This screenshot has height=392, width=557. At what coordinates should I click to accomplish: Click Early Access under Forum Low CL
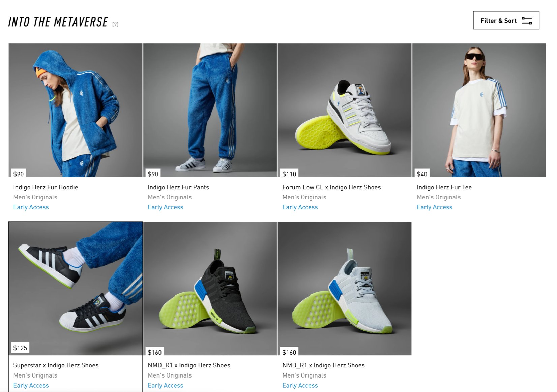(300, 207)
